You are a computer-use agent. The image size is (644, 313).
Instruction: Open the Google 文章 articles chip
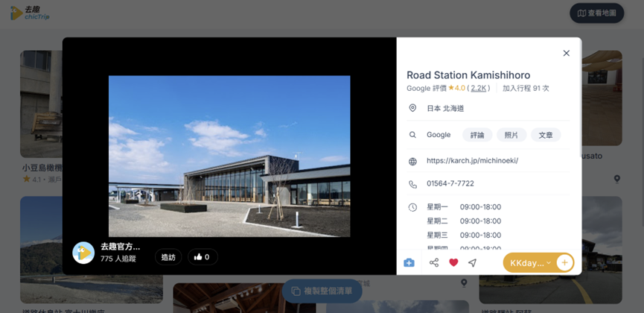coord(546,135)
